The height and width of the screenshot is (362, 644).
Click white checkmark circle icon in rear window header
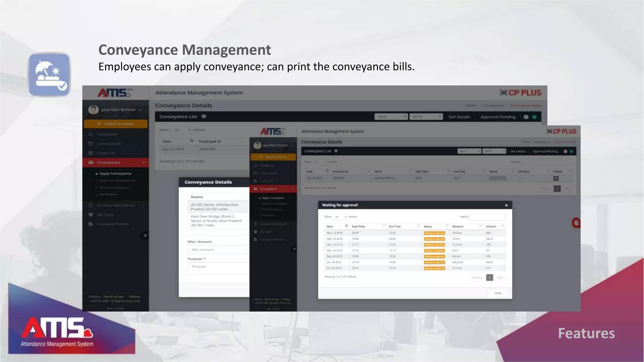[x=526, y=117]
